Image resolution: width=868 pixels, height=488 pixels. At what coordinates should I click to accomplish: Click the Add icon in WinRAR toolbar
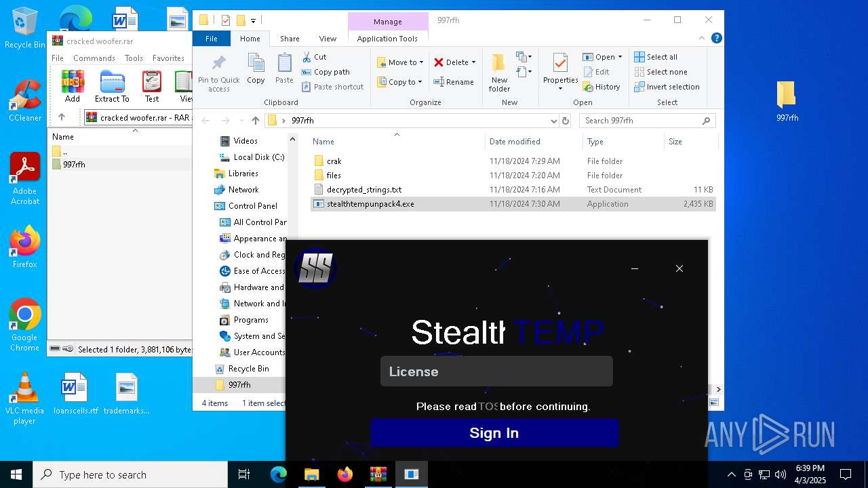(73, 86)
